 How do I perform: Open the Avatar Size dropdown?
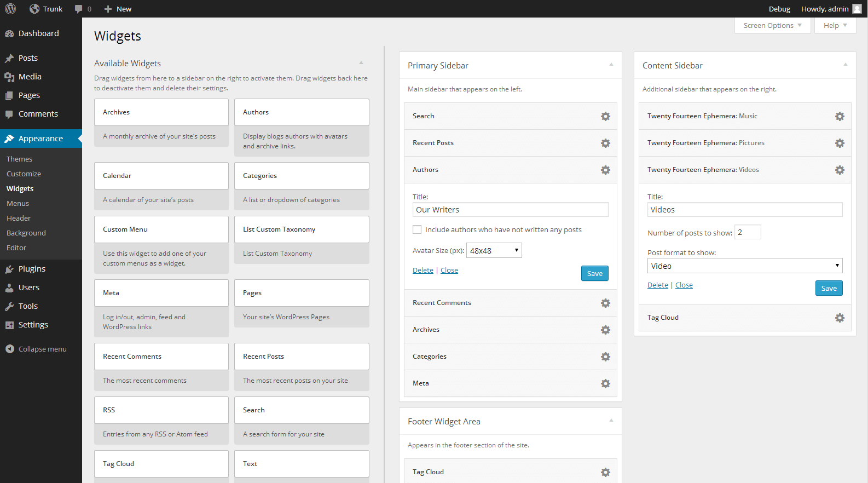click(x=494, y=250)
